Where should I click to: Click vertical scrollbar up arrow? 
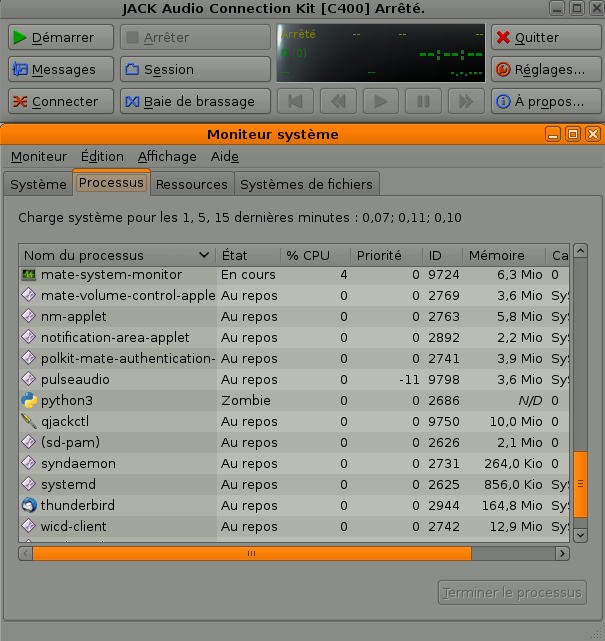pyautogui.click(x=580, y=251)
